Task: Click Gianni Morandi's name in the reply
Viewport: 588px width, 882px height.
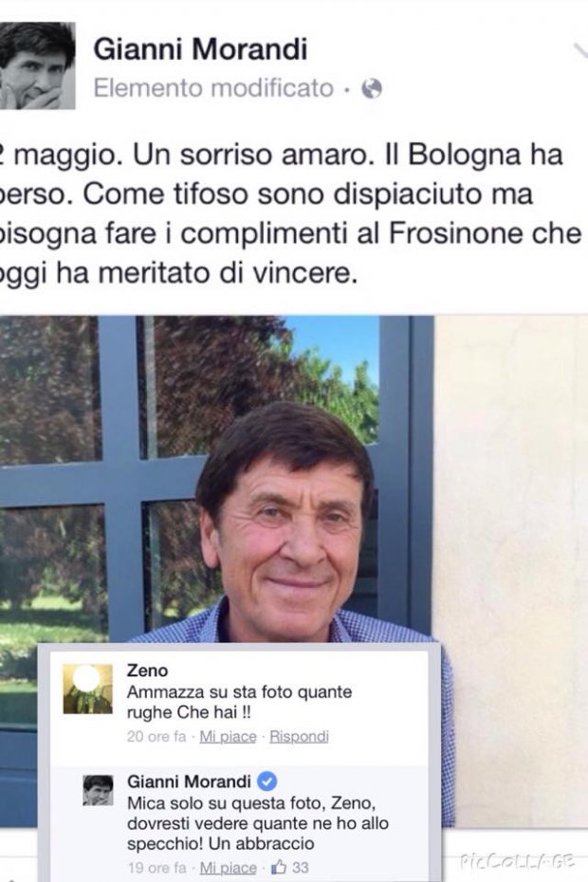Action: (x=189, y=781)
